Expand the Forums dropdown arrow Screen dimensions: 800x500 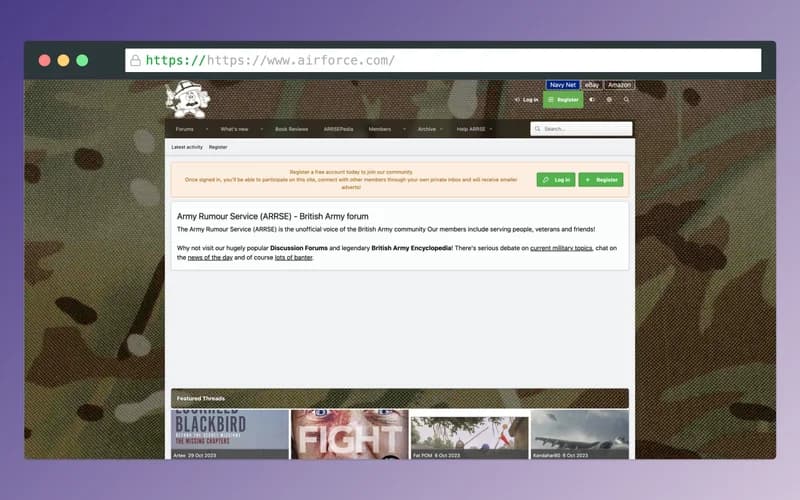pyautogui.click(x=207, y=129)
